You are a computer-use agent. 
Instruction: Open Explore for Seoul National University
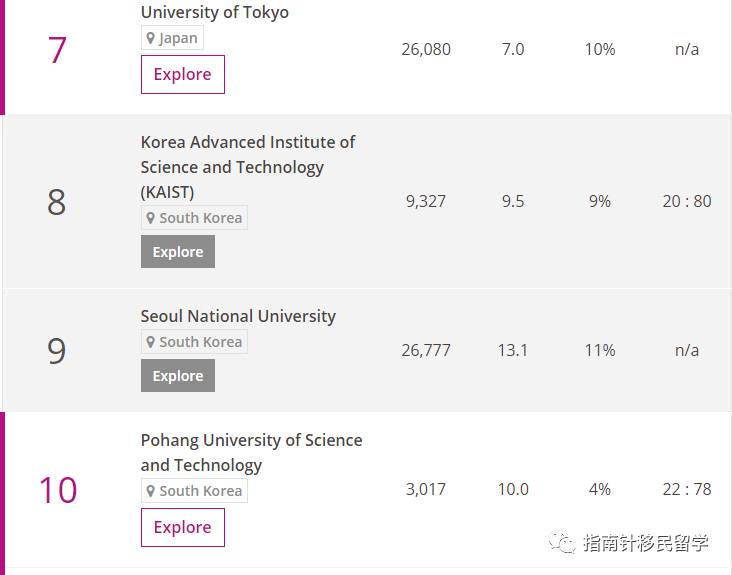point(178,376)
